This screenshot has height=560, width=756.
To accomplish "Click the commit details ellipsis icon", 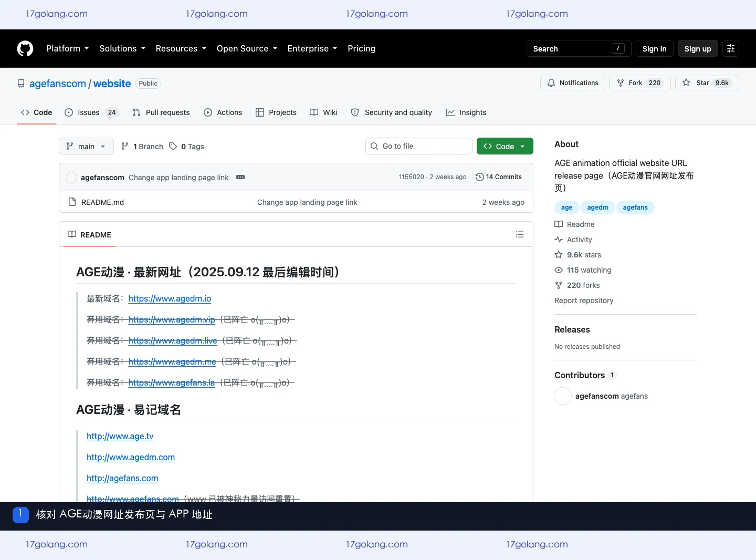I will pos(240,177).
